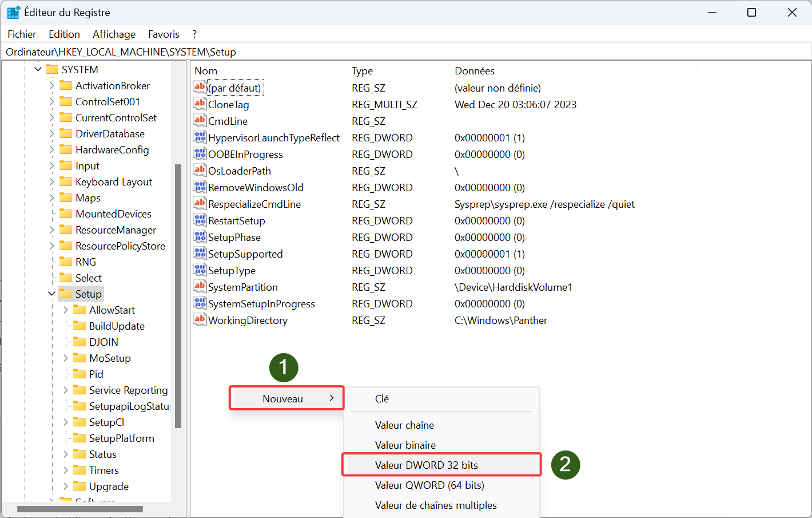Select the Maps key in tree
Viewport: 812px width, 518px height.
point(88,197)
